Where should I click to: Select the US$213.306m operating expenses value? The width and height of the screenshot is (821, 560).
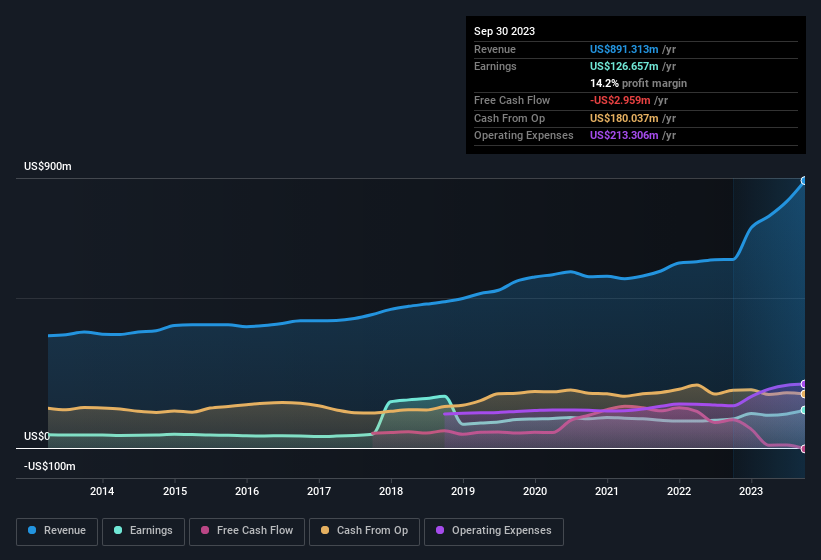(624, 135)
